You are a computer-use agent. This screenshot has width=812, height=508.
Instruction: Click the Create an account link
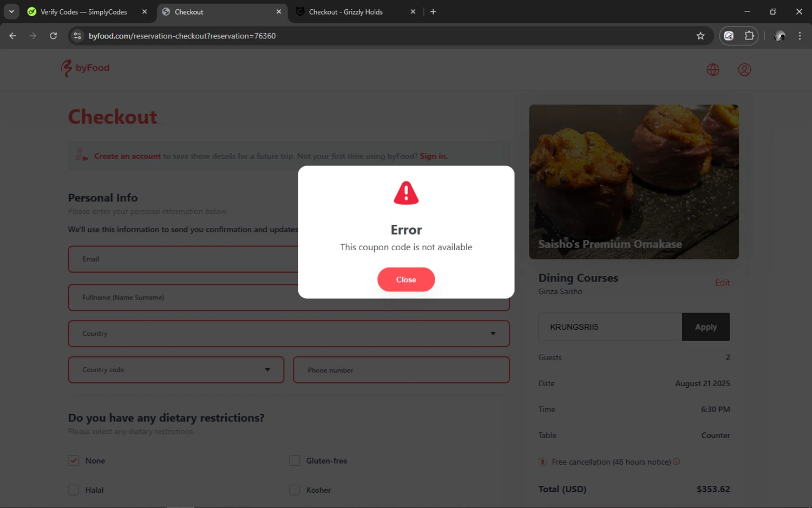pos(128,156)
